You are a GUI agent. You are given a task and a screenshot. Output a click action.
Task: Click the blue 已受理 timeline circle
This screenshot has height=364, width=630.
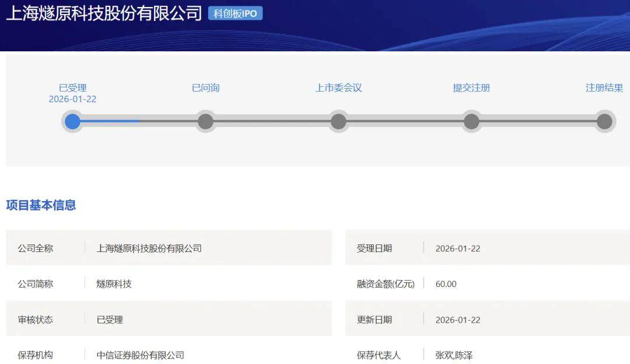pos(72,121)
